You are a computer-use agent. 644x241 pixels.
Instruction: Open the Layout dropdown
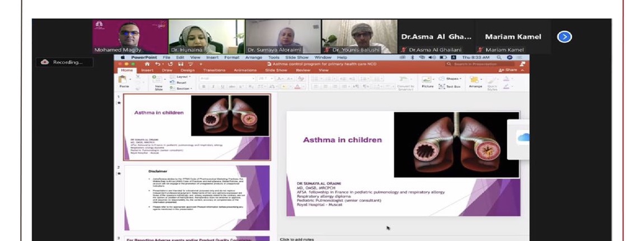[x=183, y=77]
